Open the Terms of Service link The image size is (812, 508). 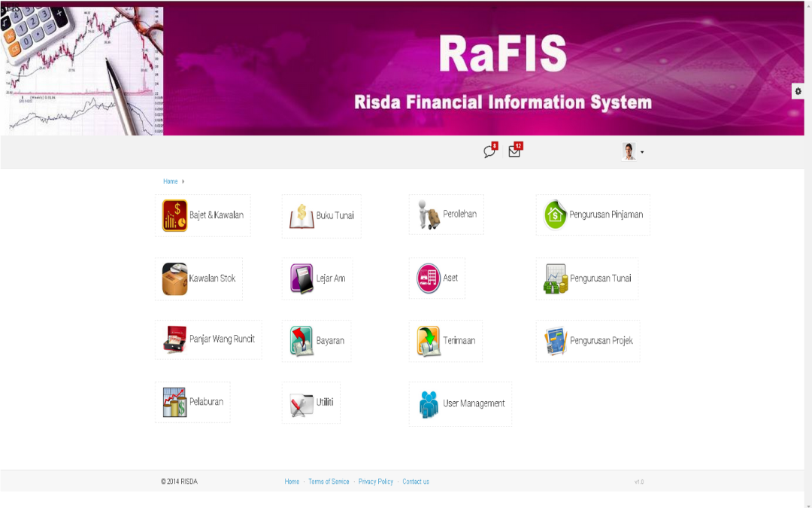[329, 482]
